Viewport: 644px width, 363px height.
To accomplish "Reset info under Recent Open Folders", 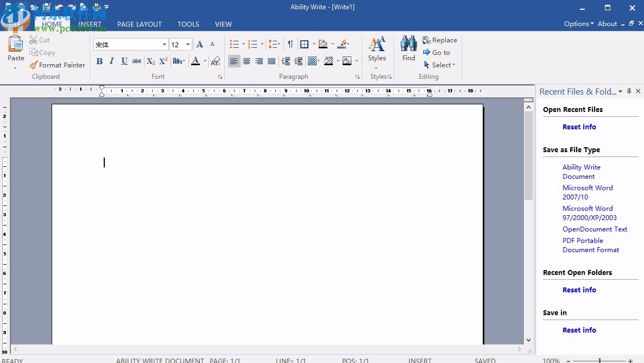I will pos(579,290).
